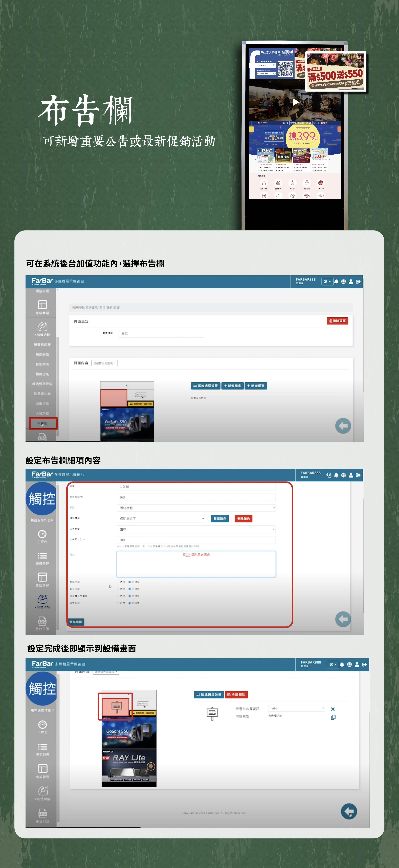Click the logout icon in second backend screenshot
The height and width of the screenshot is (868, 399).
pyautogui.click(x=358, y=475)
